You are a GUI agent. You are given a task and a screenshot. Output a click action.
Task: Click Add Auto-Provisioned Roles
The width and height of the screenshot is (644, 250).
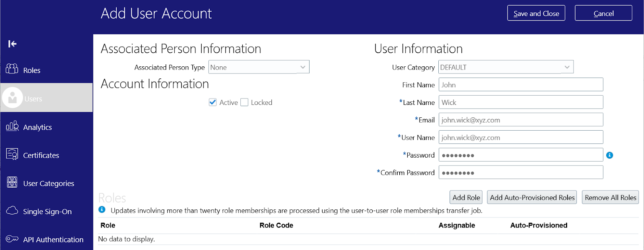(532, 197)
